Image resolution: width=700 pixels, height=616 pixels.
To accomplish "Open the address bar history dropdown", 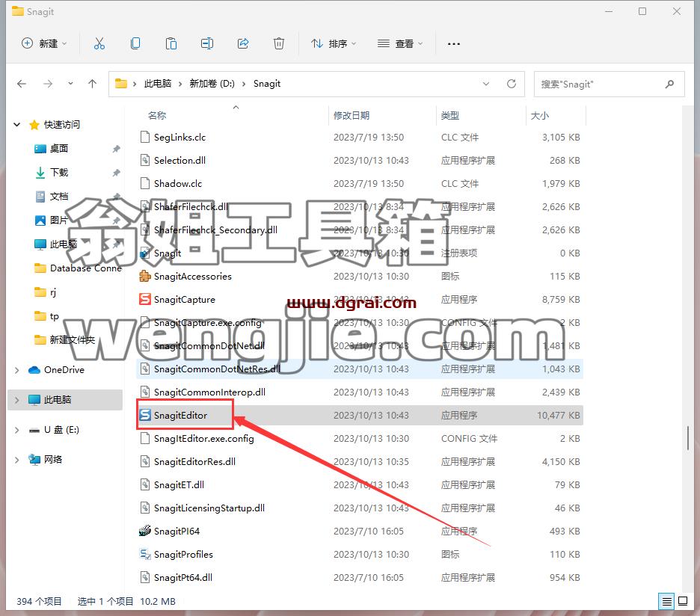I will 486,84.
